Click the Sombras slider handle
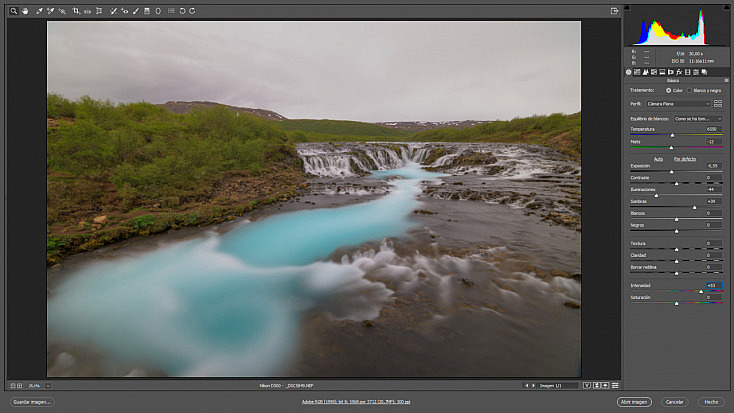734x413 pixels. click(694, 207)
